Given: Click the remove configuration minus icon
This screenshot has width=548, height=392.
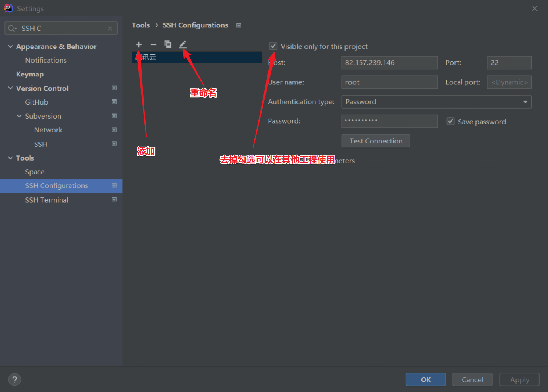Looking at the screenshot, I should (x=154, y=44).
